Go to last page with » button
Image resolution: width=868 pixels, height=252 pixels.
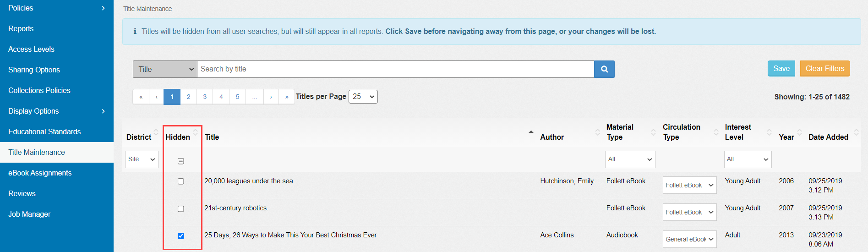287,97
